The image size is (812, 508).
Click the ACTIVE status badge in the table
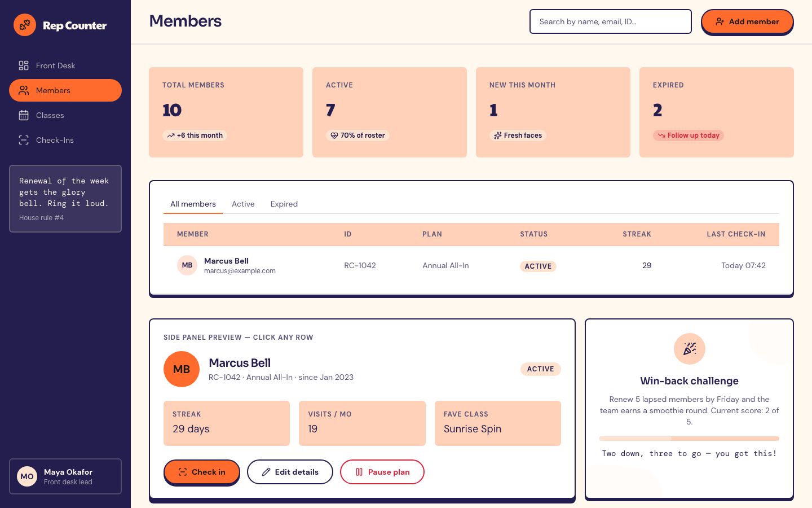coord(538,266)
